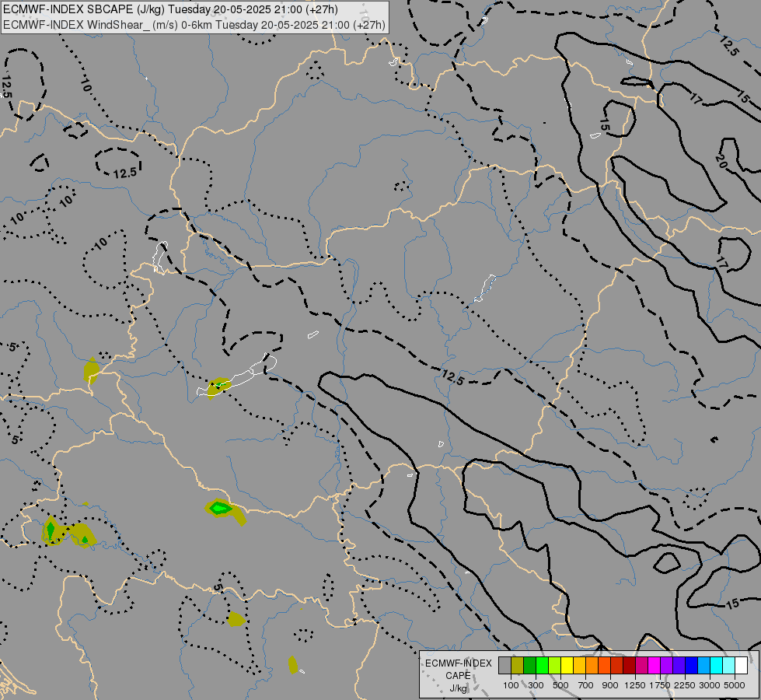Click the legend tick value '5000'
761x700 pixels.
[x=735, y=685]
